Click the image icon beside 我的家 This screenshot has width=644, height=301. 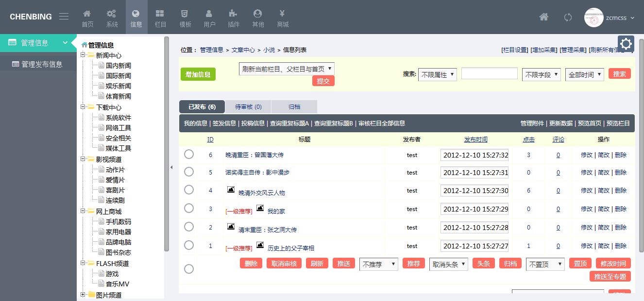pyautogui.click(x=260, y=208)
